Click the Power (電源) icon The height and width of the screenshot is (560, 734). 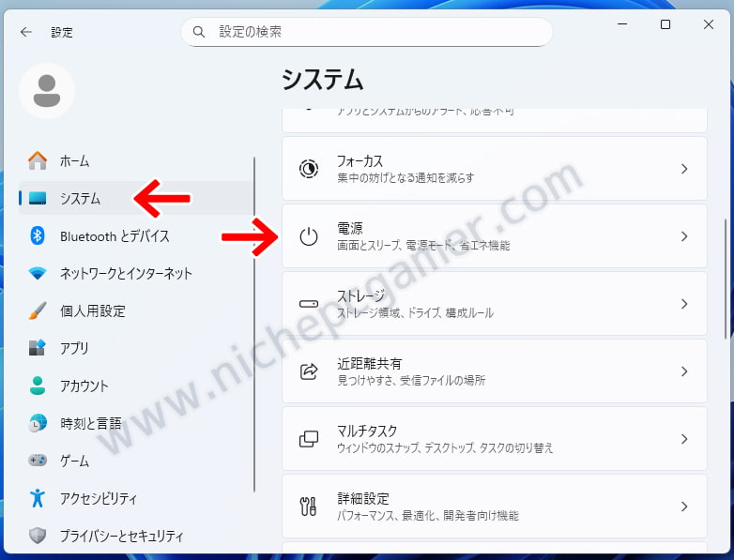[309, 236]
